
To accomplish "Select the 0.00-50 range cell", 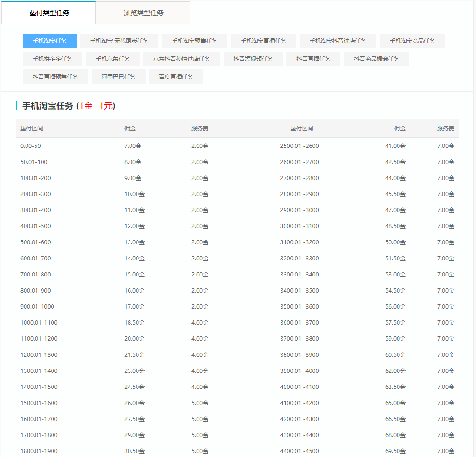I will (x=30, y=146).
